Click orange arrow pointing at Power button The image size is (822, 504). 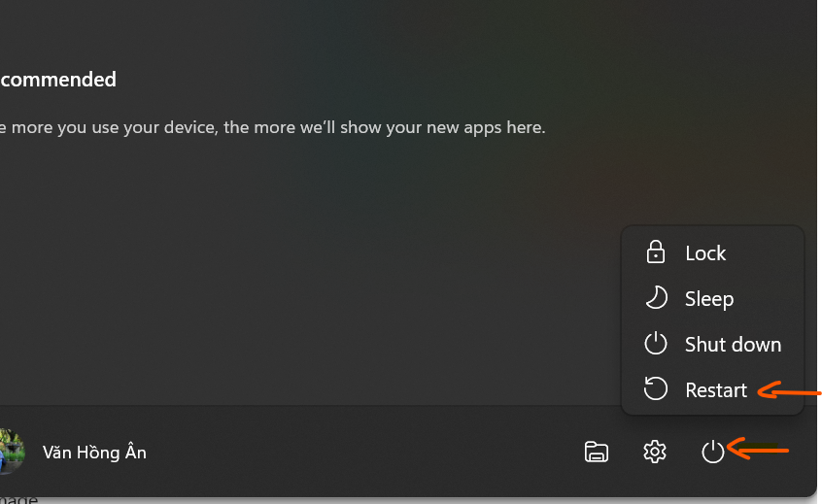coord(760,450)
